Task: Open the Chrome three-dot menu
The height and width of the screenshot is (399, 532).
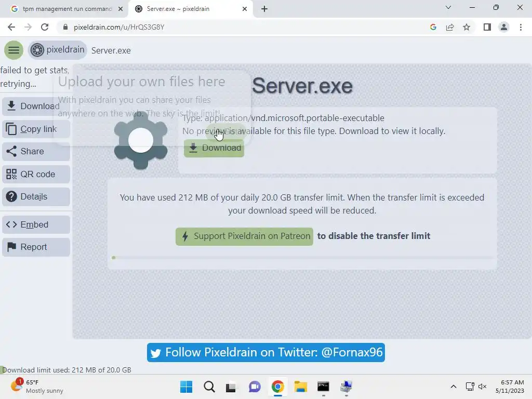Action: [521, 27]
